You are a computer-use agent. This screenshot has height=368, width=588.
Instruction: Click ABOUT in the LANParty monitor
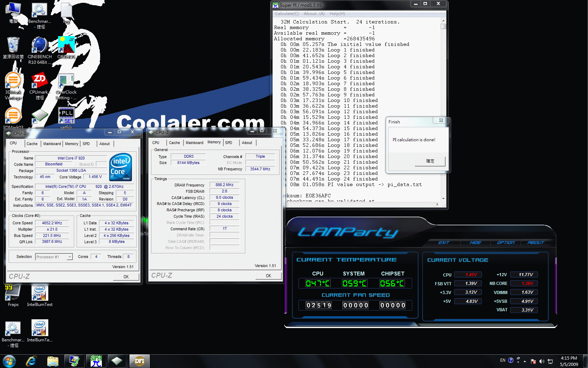pos(535,243)
